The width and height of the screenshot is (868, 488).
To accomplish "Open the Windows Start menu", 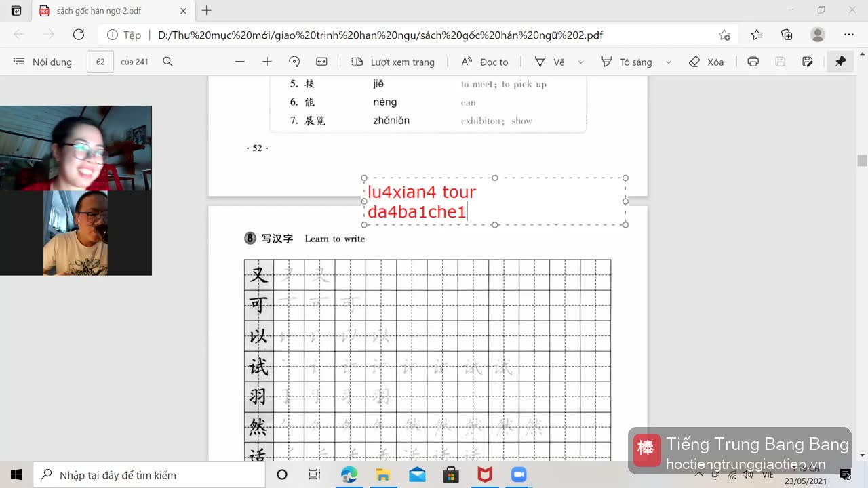I will point(16,474).
